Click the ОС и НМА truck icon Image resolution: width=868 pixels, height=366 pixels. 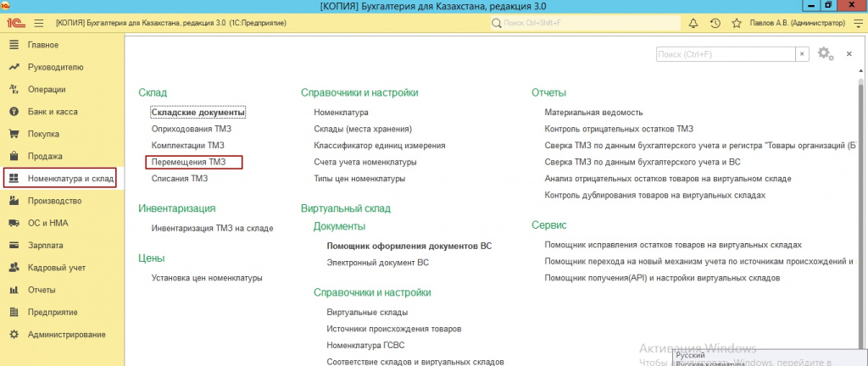pyautogui.click(x=14, y=224)
